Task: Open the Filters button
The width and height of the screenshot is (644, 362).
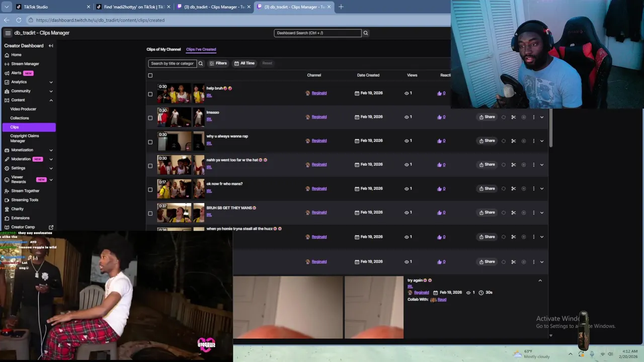Action: 218,63
